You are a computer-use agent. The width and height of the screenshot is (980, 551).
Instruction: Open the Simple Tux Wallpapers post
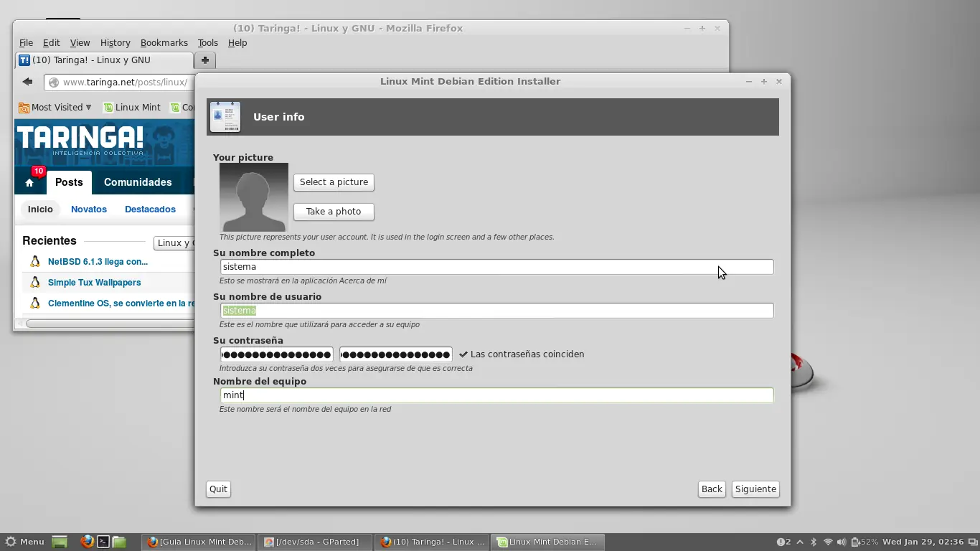[x=94, y=283]
